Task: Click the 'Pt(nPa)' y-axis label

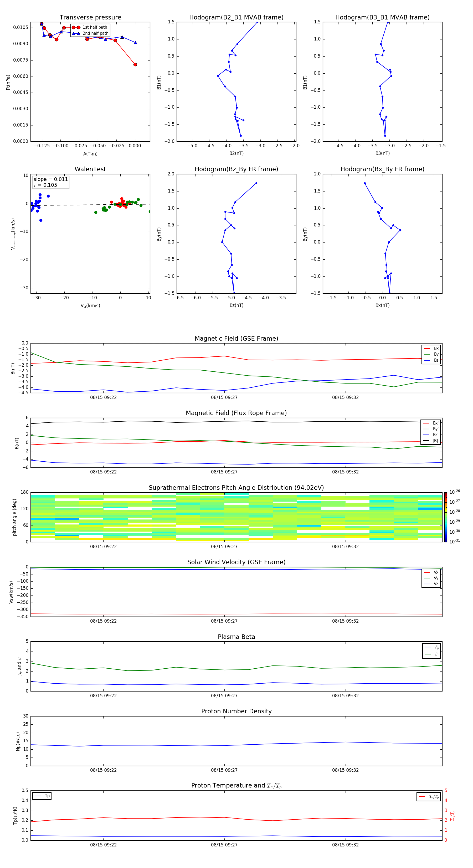Action: (x=8, y=82)
